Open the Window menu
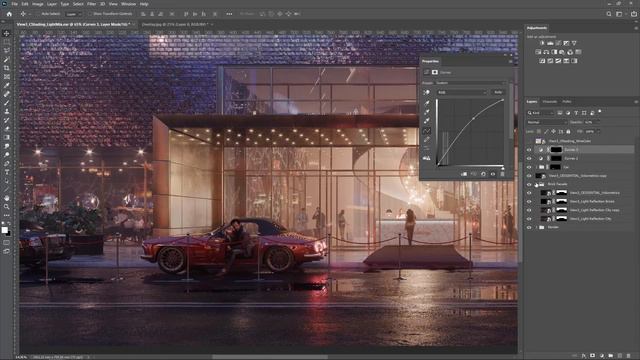 click(x=129, y=4)
